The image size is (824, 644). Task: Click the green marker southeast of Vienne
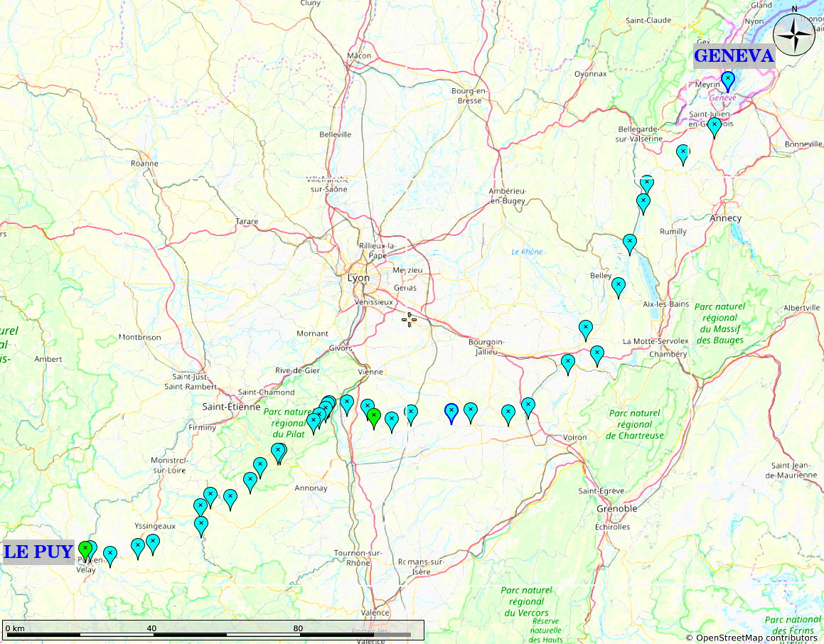[x=374, y=418]
